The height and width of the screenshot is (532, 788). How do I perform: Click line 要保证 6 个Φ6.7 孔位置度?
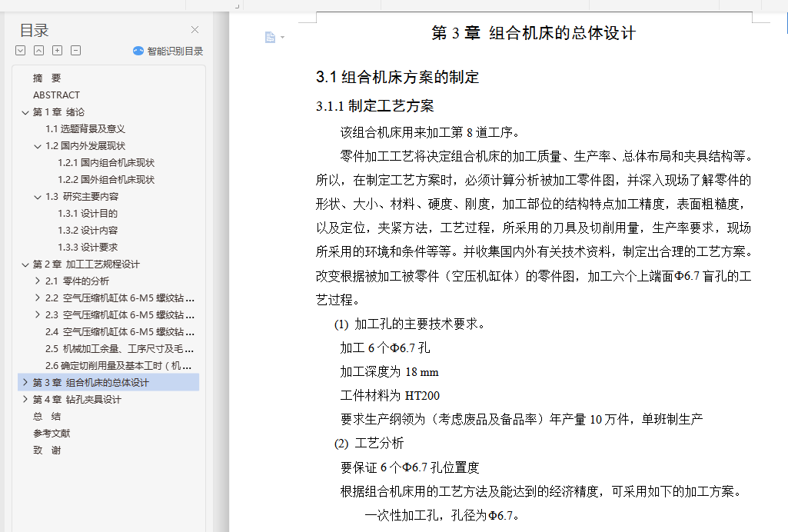410,467
